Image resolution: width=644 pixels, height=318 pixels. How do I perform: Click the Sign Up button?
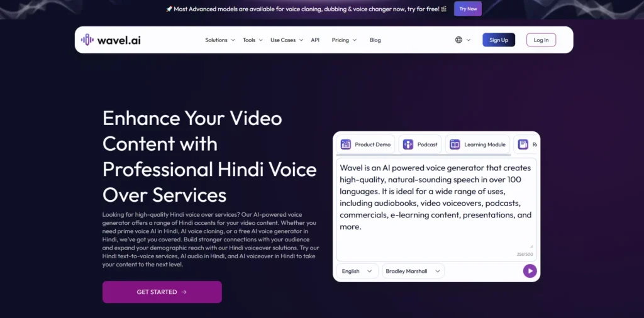pos(499,40)
